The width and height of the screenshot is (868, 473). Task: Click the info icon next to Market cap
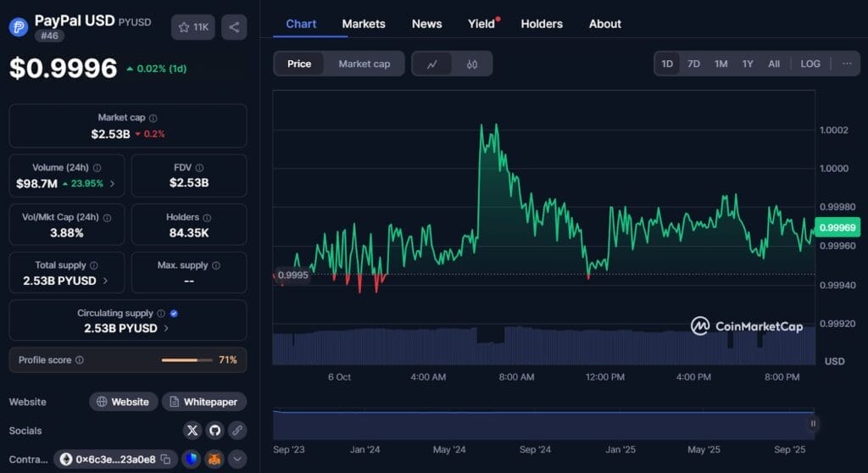click(153, 118)
